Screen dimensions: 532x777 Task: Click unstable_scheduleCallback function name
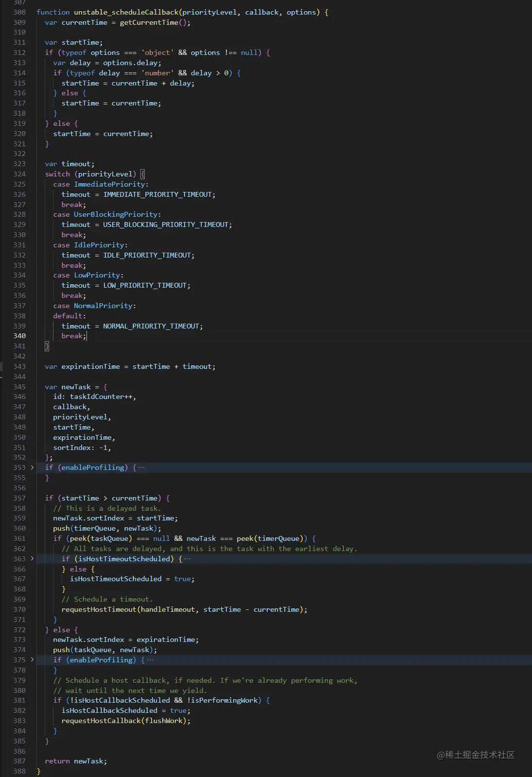tap(126, 12)
